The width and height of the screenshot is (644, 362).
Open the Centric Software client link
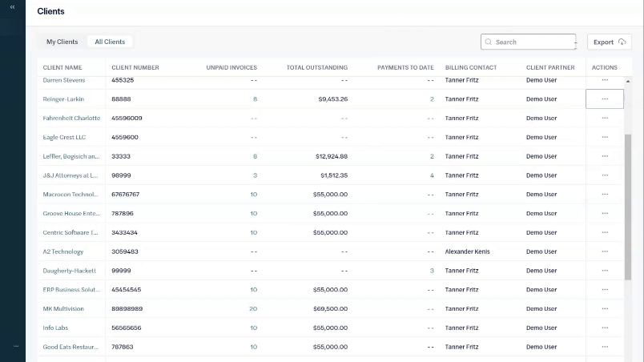pos(70,233)
